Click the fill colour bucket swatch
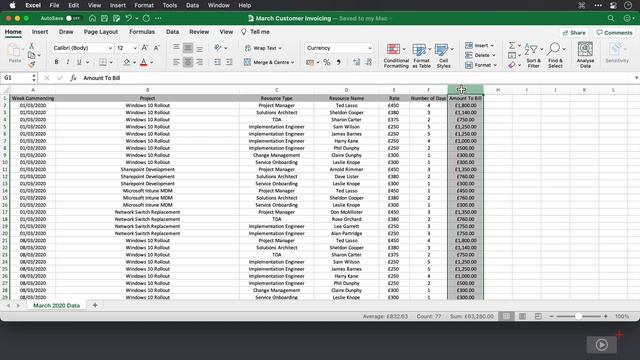This screenshot has width=640, height=360. pos(127,62)
